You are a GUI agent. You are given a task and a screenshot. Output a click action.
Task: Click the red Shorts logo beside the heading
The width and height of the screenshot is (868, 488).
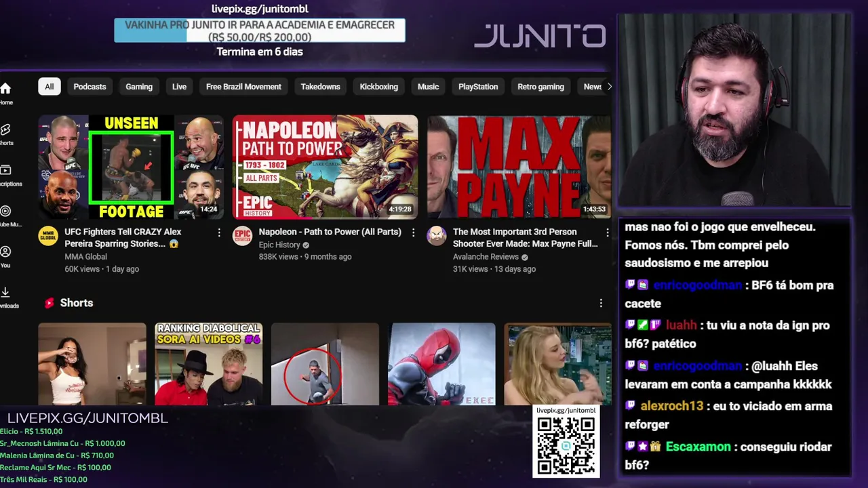tap(49, 303)
